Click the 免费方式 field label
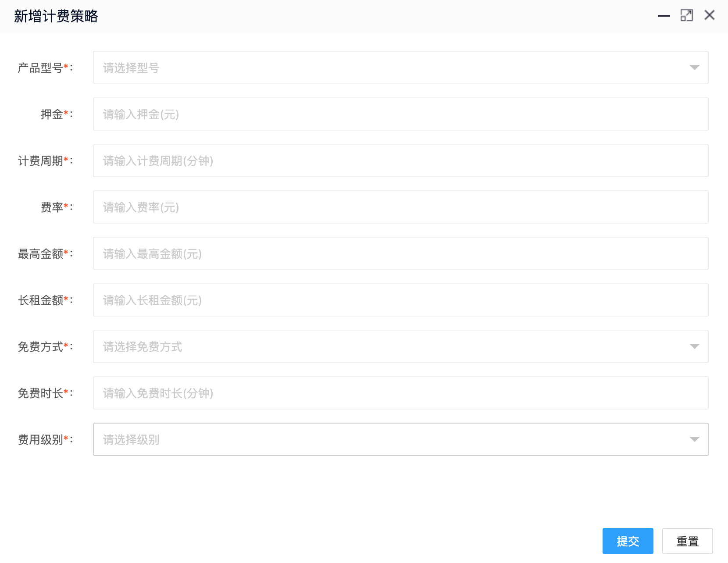The width and height of the screenshot is (728, 563). [45, 347]
